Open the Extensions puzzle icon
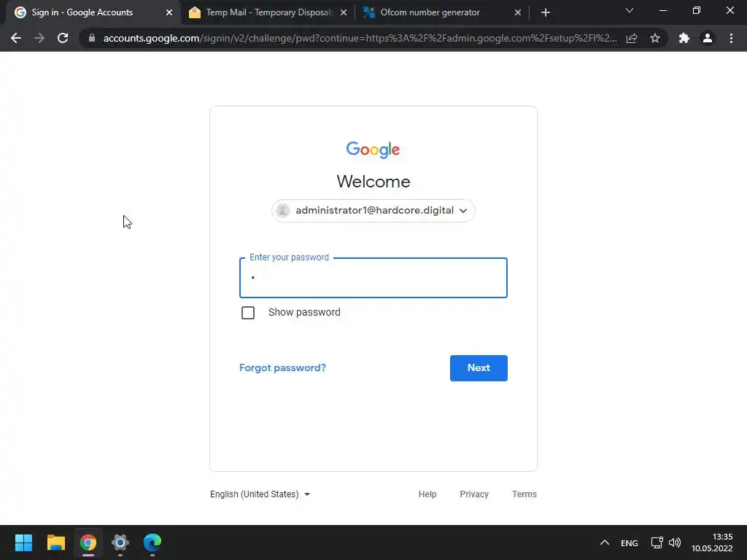Image resolution: width=747 pixels, height=560 pixels. click(x=684, y=38)
